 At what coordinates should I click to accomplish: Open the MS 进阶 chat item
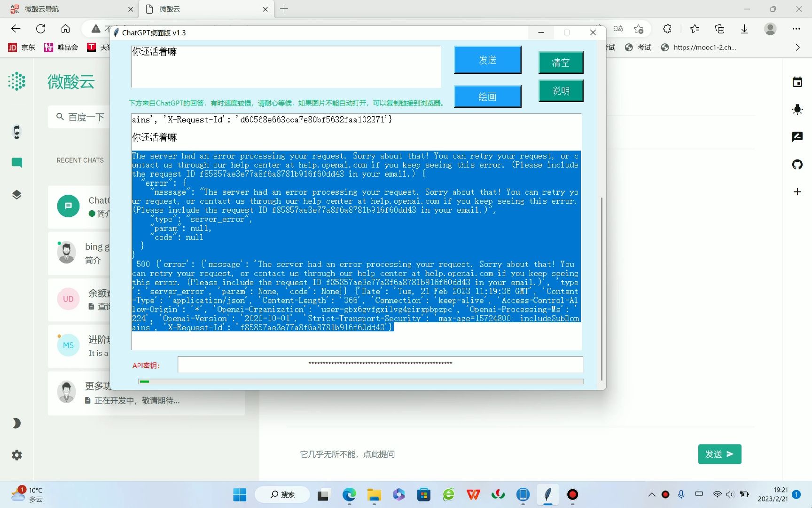(80, 346)
